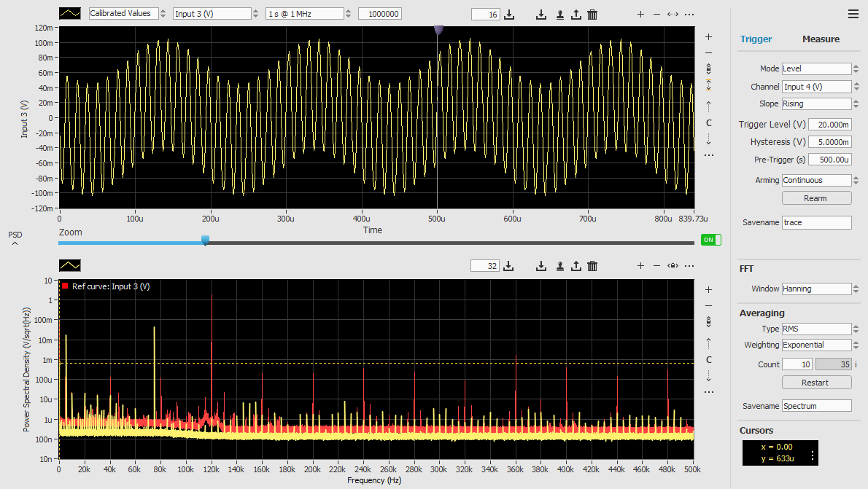Click the download trace icon in the time-domain toolbar
Viewport: 868px width, 489px height.
(540, 14)
